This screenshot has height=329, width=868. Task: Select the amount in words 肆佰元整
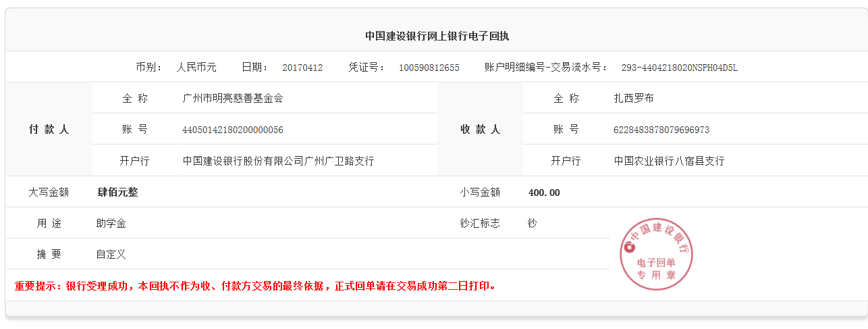(117, 192)
